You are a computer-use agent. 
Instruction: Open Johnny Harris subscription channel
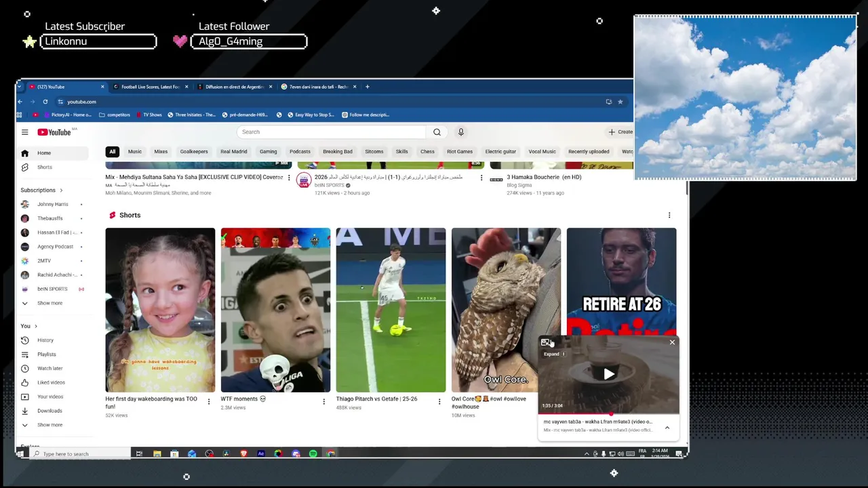point(53,204)
